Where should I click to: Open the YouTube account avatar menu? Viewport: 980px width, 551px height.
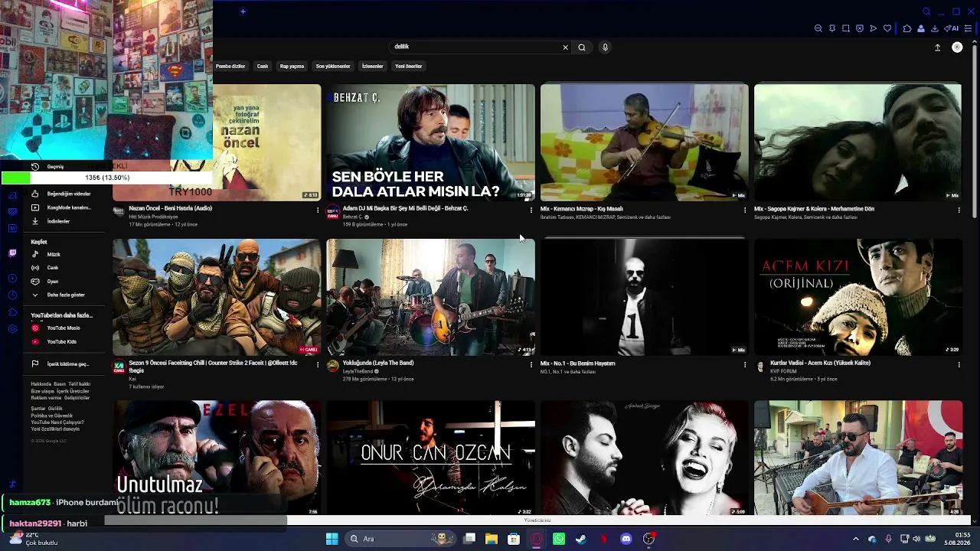pyautogui.click(x=957, y=47)
